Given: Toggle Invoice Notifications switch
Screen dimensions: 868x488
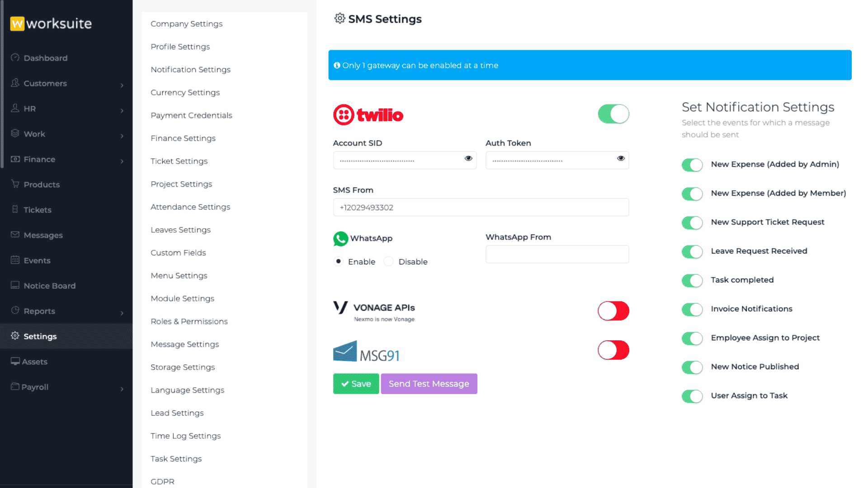Looking at the screenshot, I should tap(692, 310).
